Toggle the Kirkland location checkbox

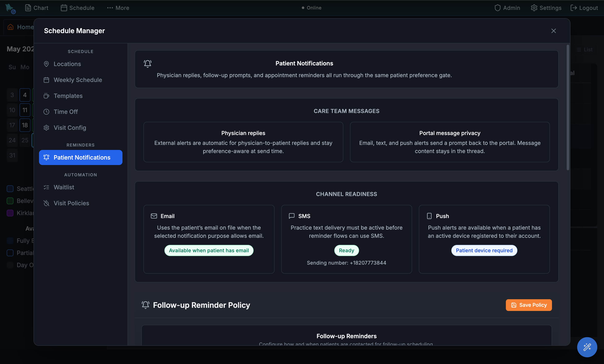tap(10, 213)
